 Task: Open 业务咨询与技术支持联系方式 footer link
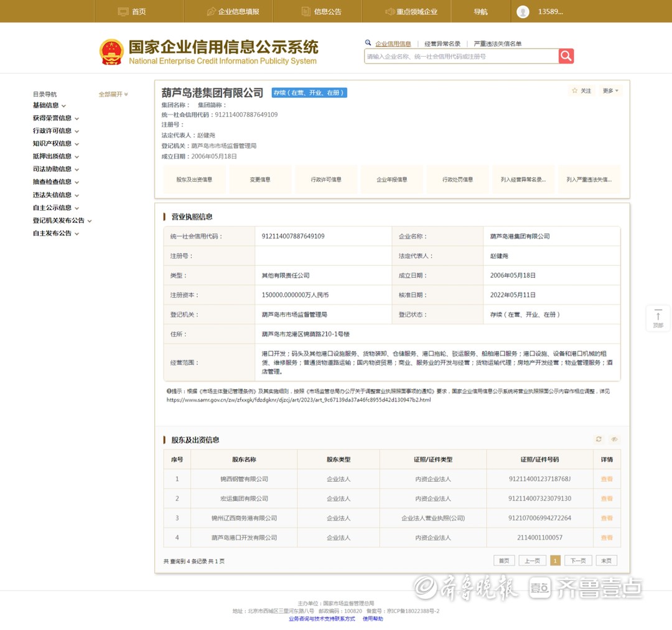point(322,619)
